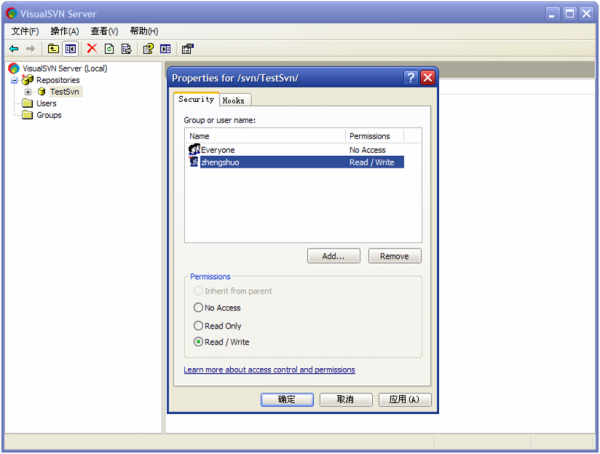Image resolution: width=600 pixels, height=454 pixels.
Task: Select the Read / Write radio button
Action: 198,342
